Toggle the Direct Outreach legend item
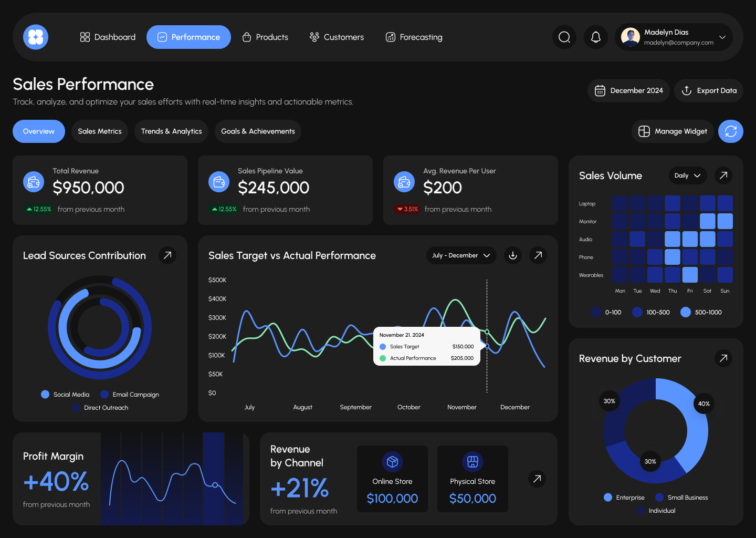The height and width of the screenshot is (538, 756). pos(100,407)
